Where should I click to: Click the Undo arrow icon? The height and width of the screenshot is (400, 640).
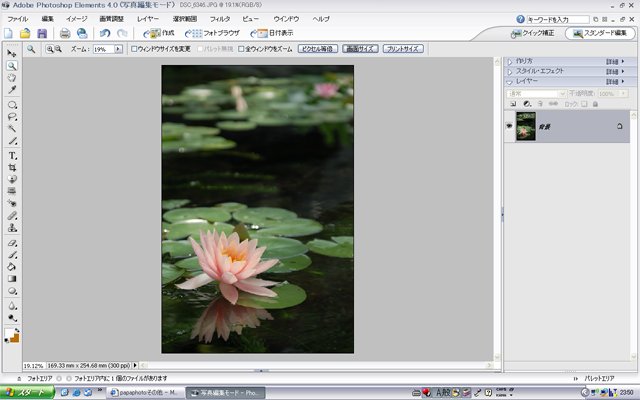click(105, 33)
